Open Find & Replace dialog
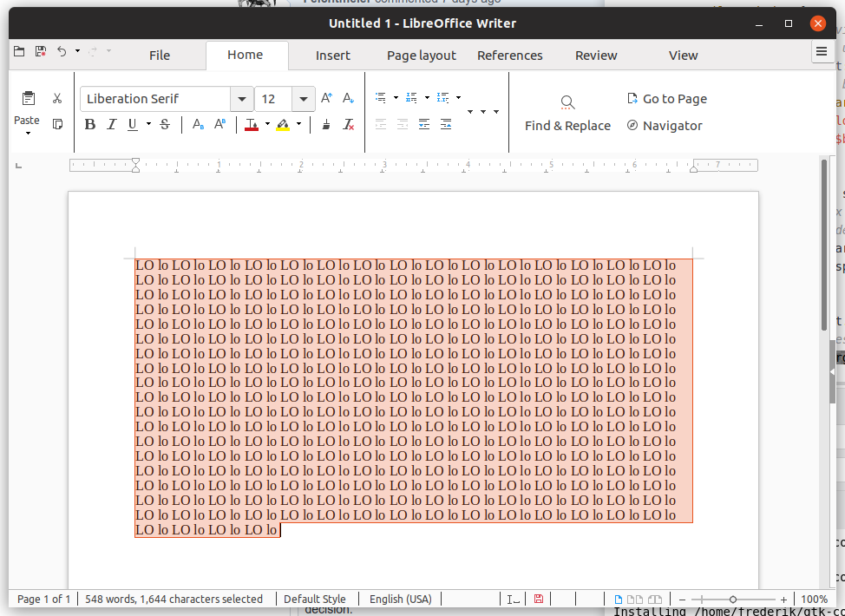The width and height of the screenshot is (845, 616). (567, 114)
